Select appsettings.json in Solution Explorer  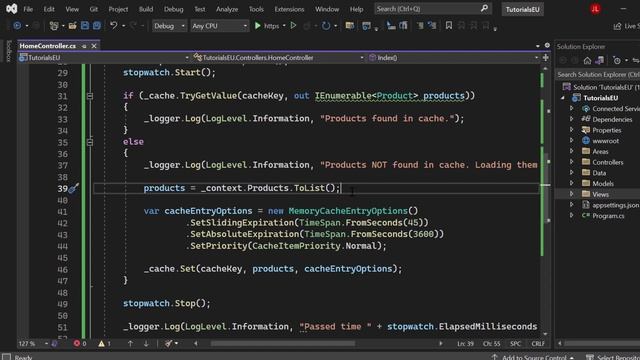click(x=616, y=205)
